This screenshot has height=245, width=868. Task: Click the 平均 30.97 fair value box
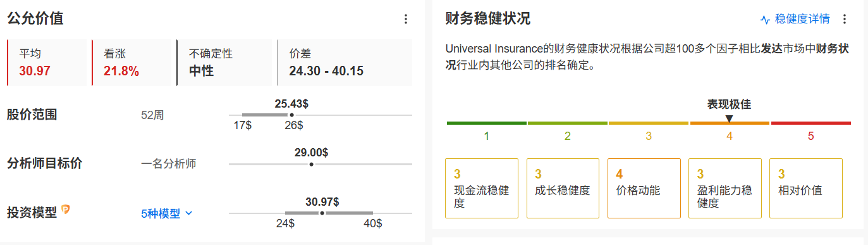[47, 63]
